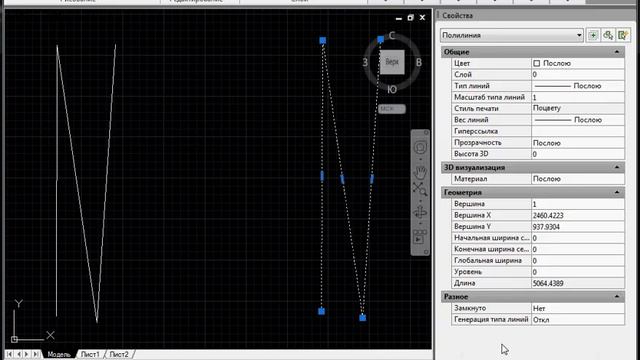Select the Zoom extents tool

(x=420, y=189)
